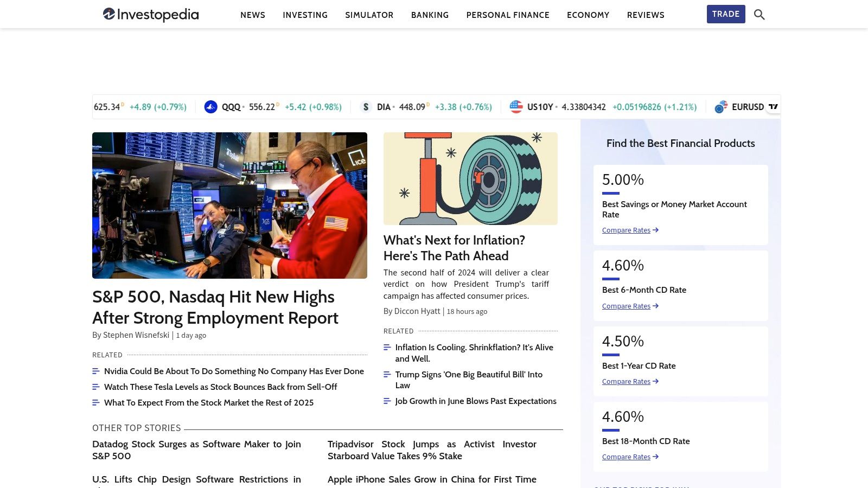This screenshot has height=488, width=868.
Task: Open the NEWS menu
Action: pos(253,15)
